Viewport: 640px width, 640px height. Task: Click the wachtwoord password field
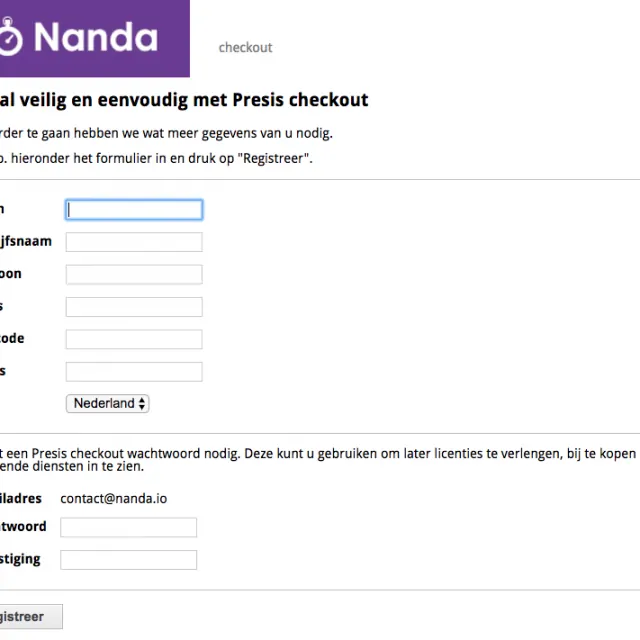pyautogui.click(x=129, y=527)
